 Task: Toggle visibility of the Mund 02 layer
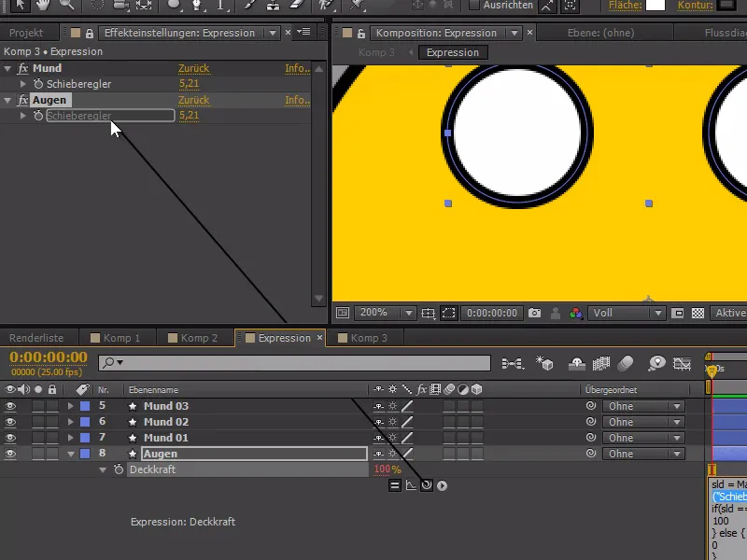click(x=11, y=422)
